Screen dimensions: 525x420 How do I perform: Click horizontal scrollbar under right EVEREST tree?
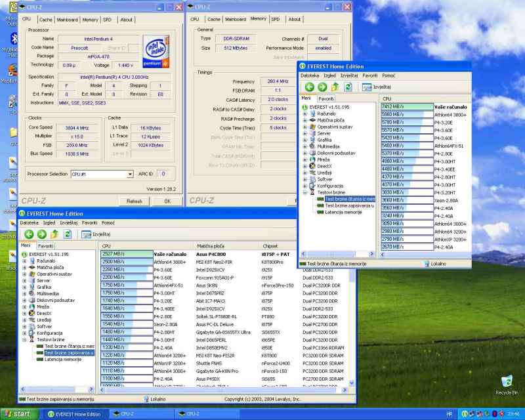click(338, 254)
